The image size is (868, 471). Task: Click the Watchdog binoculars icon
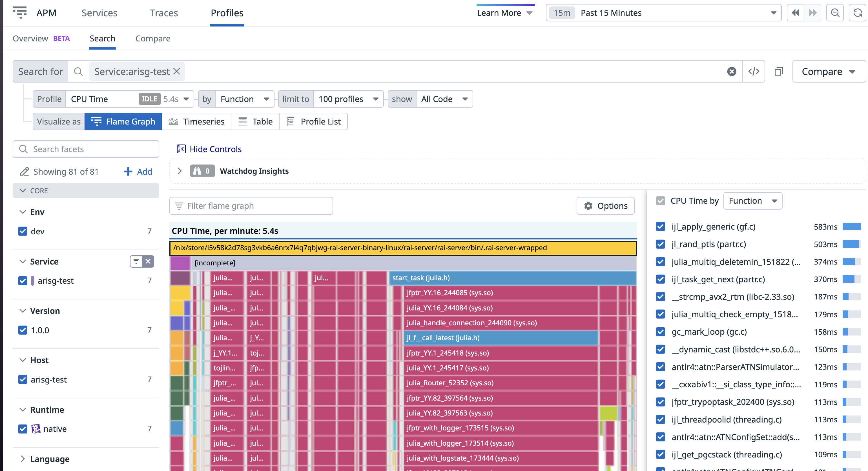[198, 171]
